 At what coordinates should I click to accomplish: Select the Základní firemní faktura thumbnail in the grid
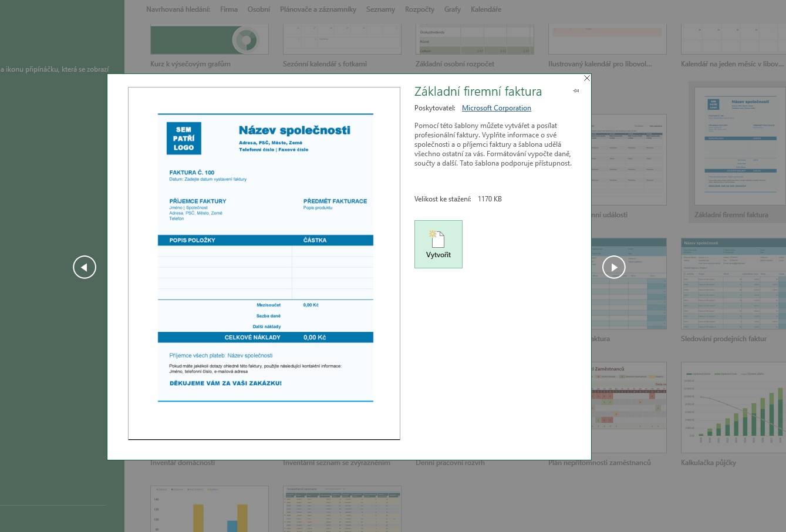click(740, 146)
